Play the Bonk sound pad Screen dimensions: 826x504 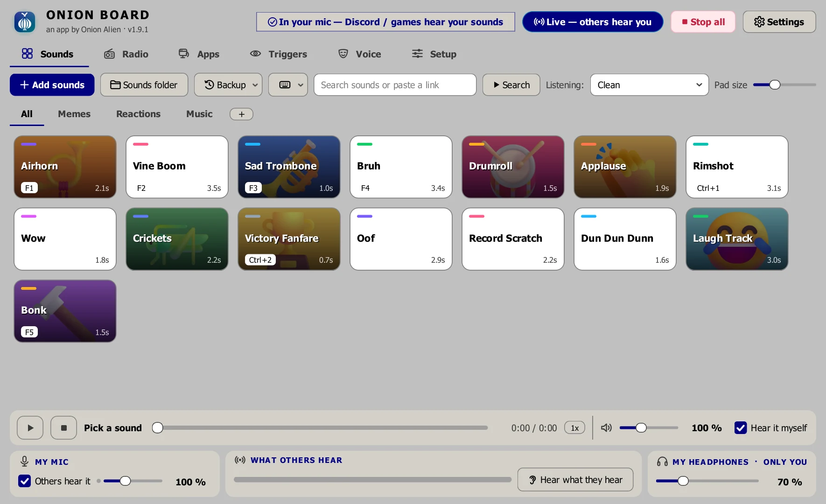pyautogui.click(x=65, y=311)
